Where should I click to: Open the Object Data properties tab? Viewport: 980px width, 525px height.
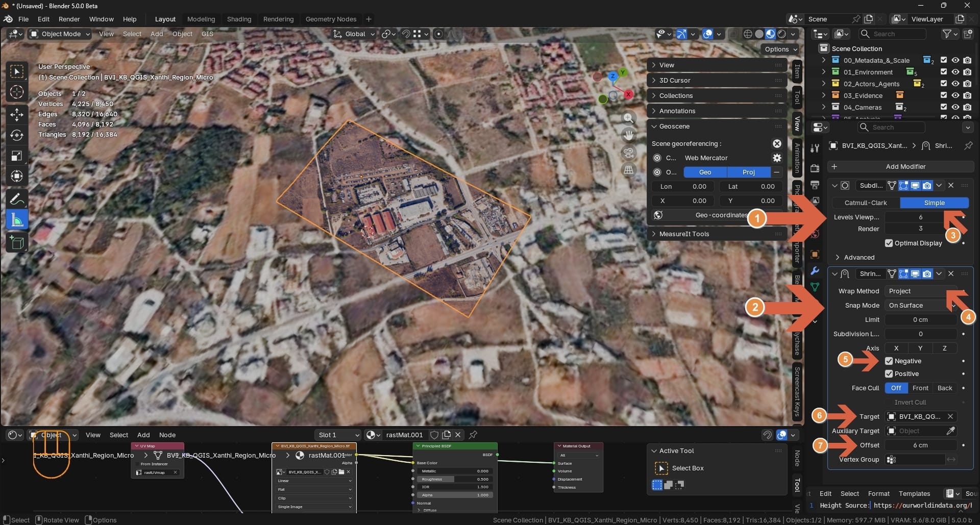tap(815, 287)
